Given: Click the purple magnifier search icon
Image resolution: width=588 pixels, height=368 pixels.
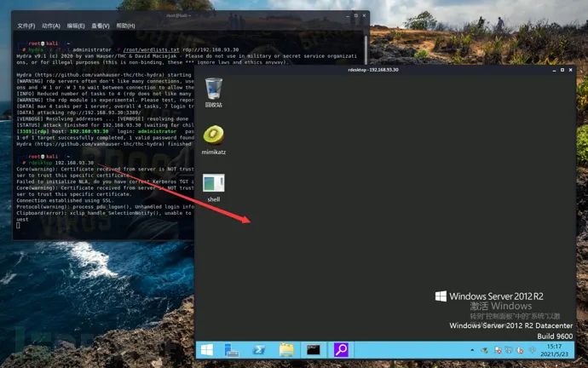Looking at the screenshot, I should (341, 350).
